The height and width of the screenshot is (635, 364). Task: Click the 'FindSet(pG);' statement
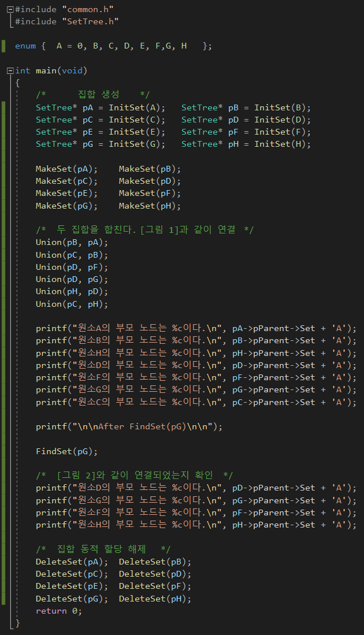tap(67, 451)
